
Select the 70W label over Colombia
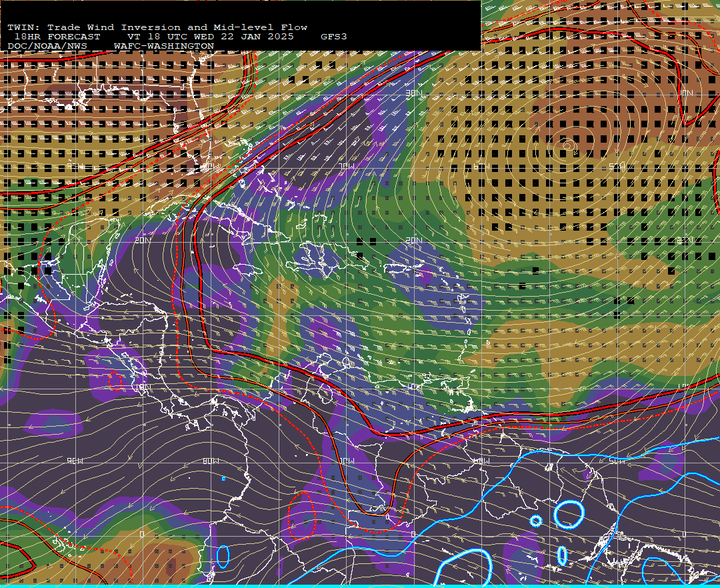347,461
